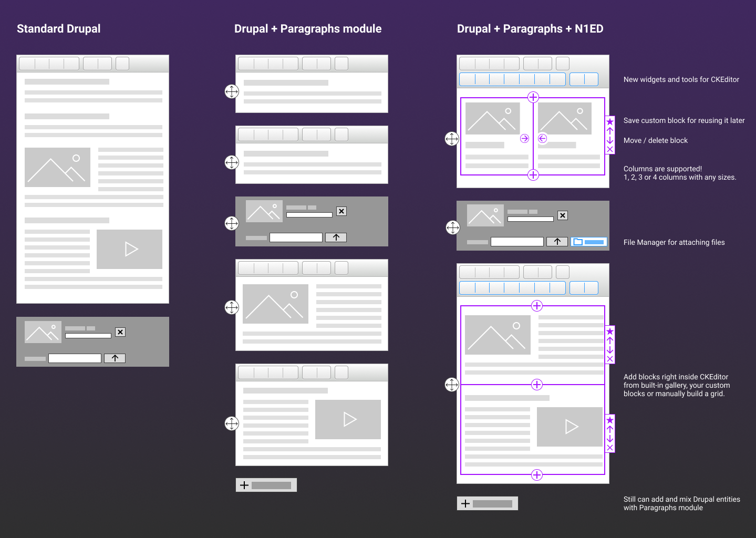756x538 pixels.
Task: Click move-up arrow beside N1ED two-column block
Action: click(x=610, y=131)
